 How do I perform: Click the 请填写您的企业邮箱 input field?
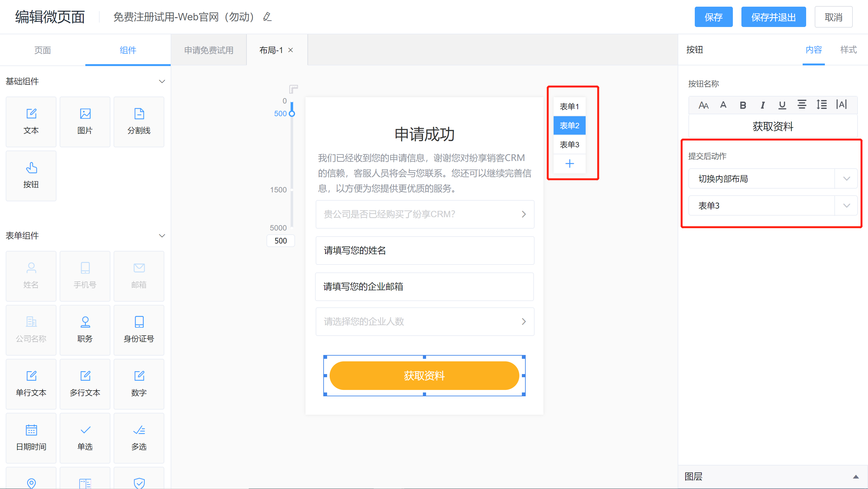pyautogui.click(x=424, y=287)
